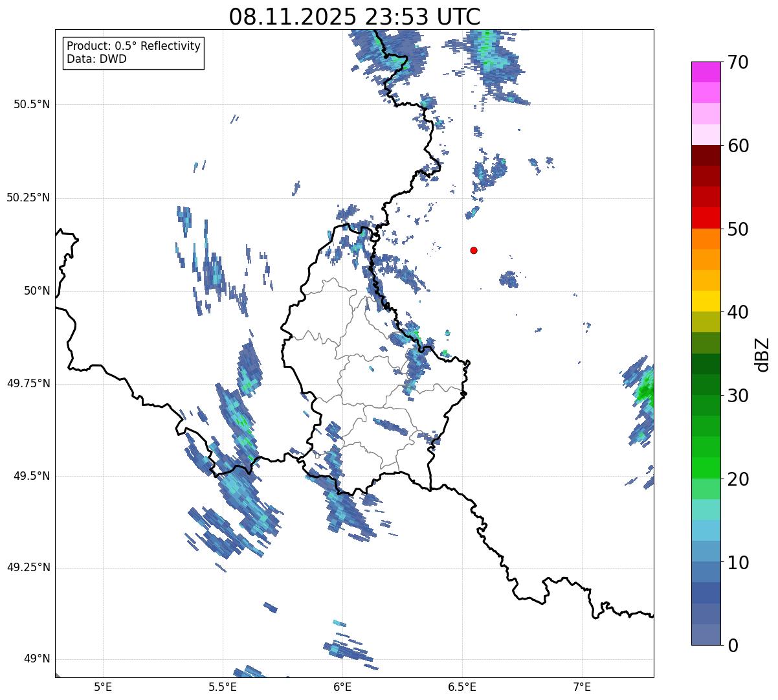Click 'Data: DWD' text in the legend box
Screen dimensions: 778x700
point(96,59)
